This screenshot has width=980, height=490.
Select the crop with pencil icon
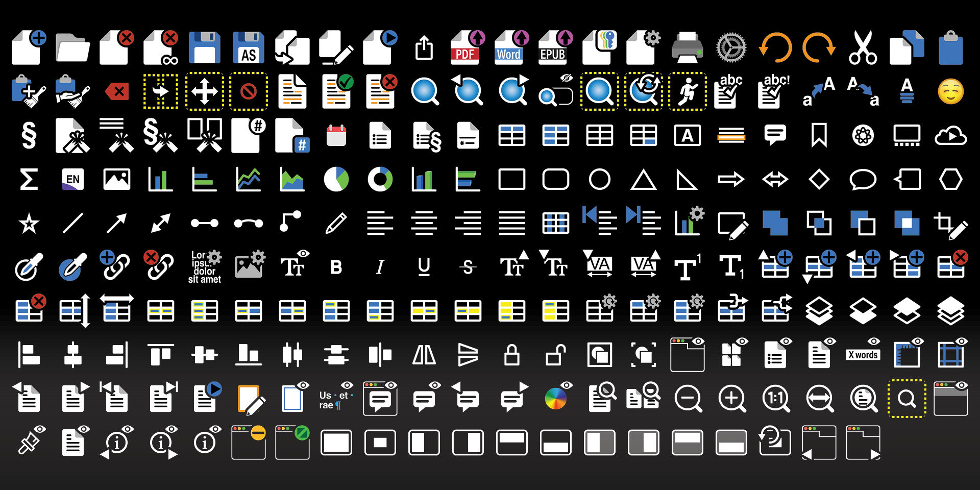(951, 225)
